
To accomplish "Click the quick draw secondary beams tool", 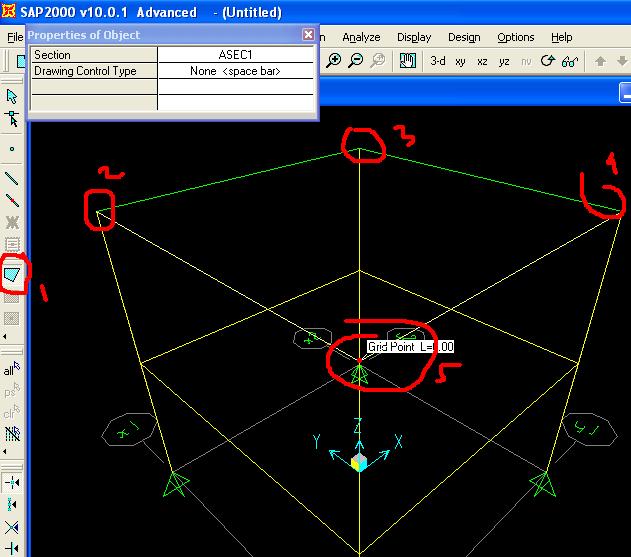I will point(12,244).
